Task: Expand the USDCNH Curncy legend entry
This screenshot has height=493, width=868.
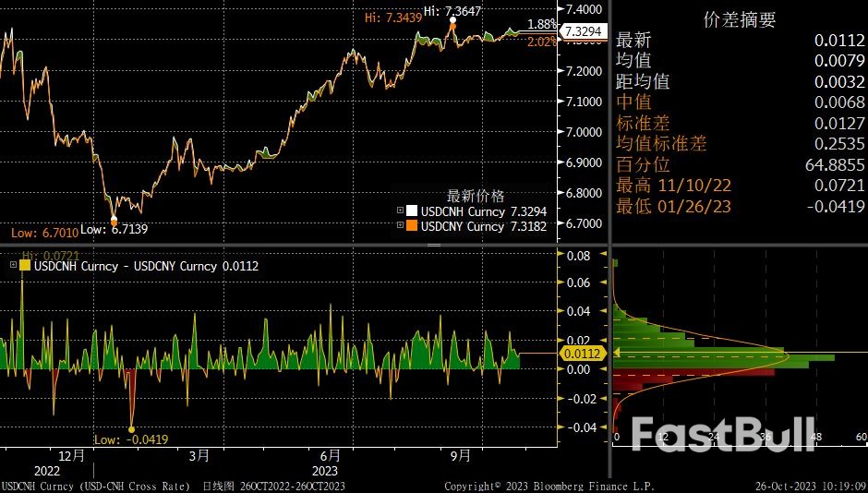Action: [400, 210]
